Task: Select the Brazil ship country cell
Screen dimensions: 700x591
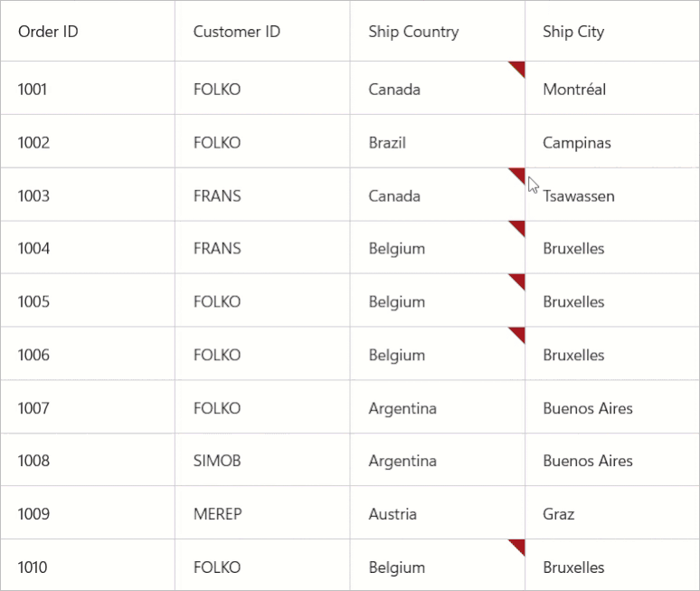Action: [387, 143]
